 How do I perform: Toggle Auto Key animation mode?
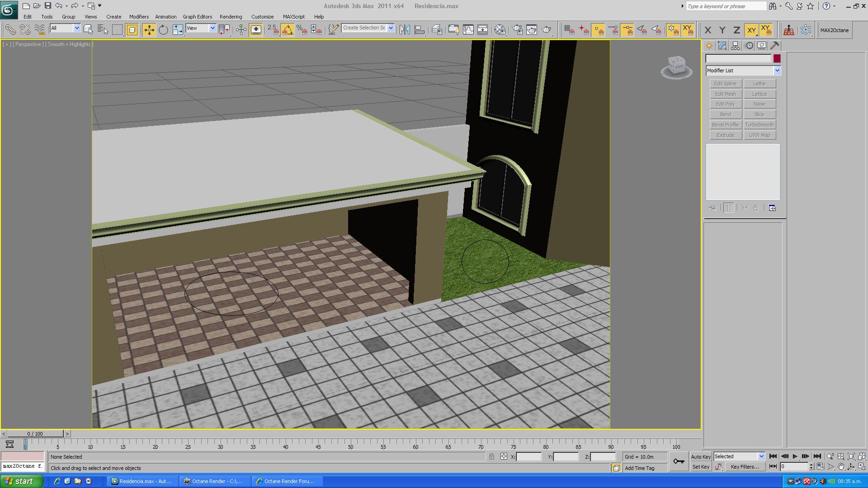[x=701, y=457]
